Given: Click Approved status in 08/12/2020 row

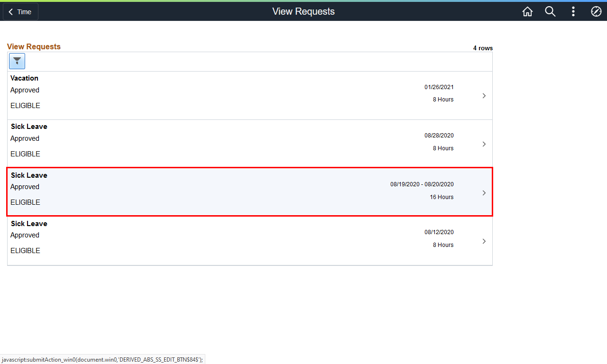Looking at the screenshot, I should point(25,235).
